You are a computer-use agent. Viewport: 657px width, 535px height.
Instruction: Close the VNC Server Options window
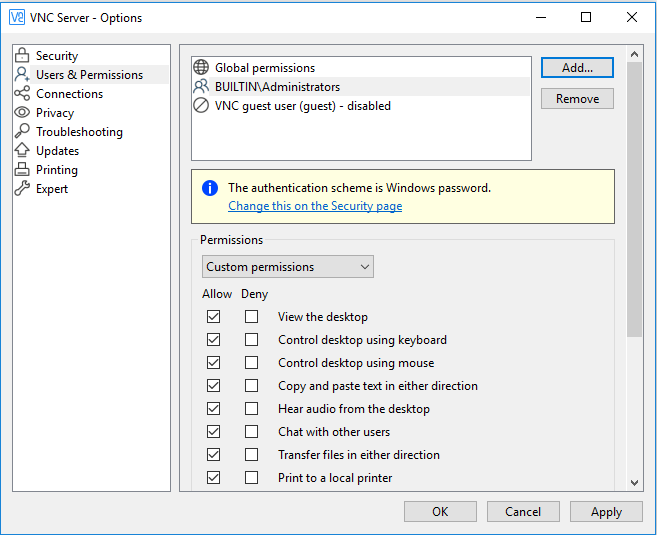point(632,17)
